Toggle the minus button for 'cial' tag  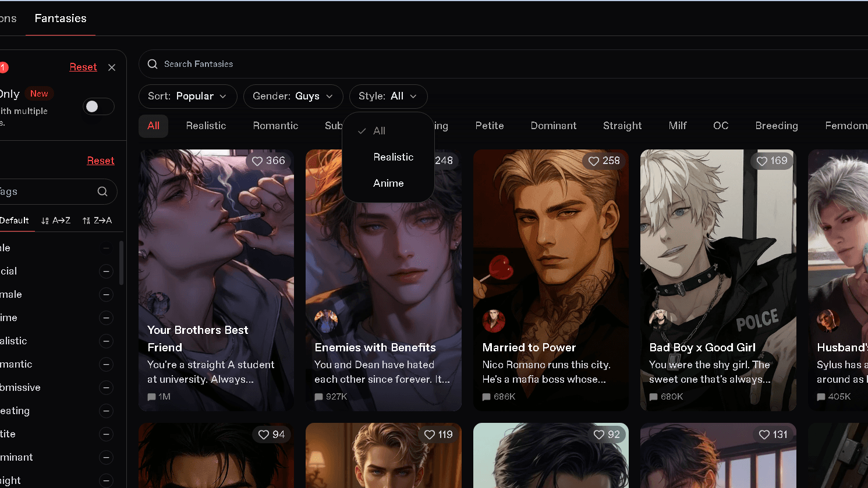click(106, 271)
